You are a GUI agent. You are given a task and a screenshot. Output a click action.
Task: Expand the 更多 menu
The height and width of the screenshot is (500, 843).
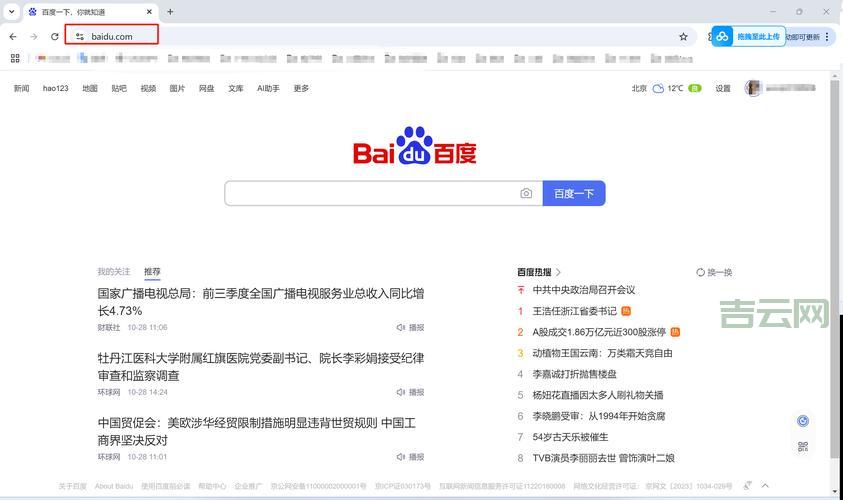pyautogui.click(x=301, y=88)
